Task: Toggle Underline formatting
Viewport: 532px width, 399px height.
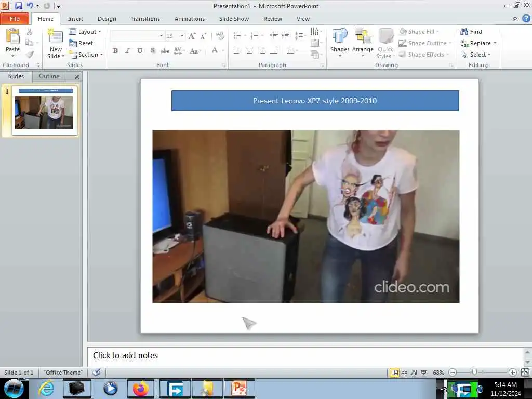Action: pyautogui.click(x=140, y=51)
